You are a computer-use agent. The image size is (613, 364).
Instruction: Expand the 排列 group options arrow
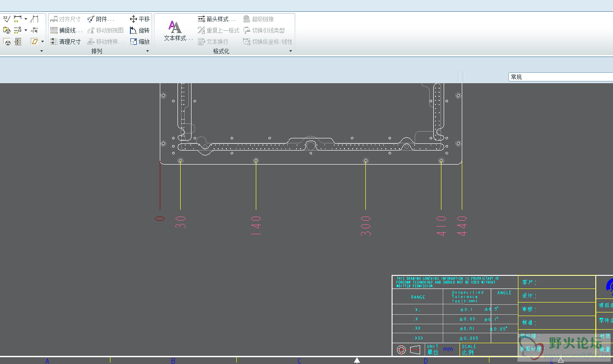pyautogui.click(x=147, y=51)
